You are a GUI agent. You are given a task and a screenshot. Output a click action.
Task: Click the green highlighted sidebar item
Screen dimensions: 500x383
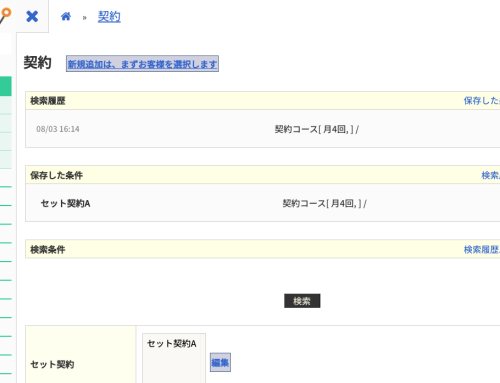[6, 86]
